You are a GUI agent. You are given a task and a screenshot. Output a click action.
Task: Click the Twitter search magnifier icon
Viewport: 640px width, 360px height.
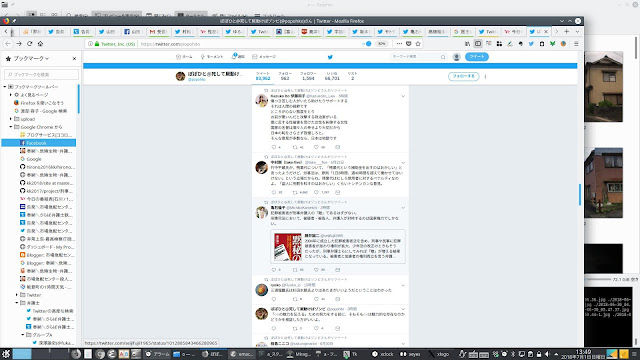[443, 57]
